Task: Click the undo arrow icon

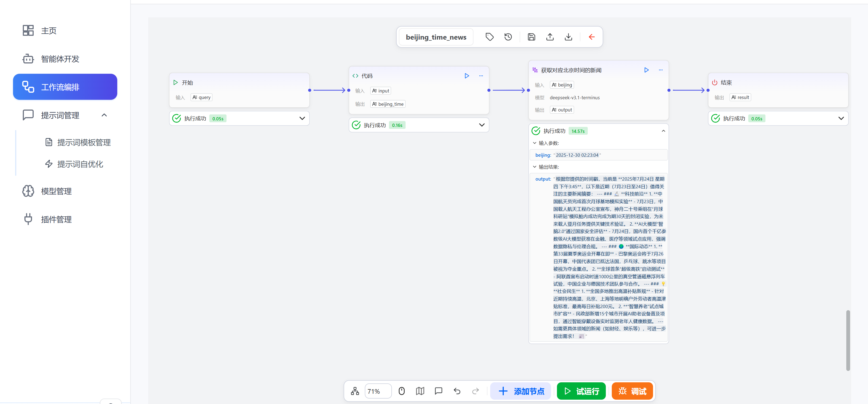Action: [x=457, y=391]
